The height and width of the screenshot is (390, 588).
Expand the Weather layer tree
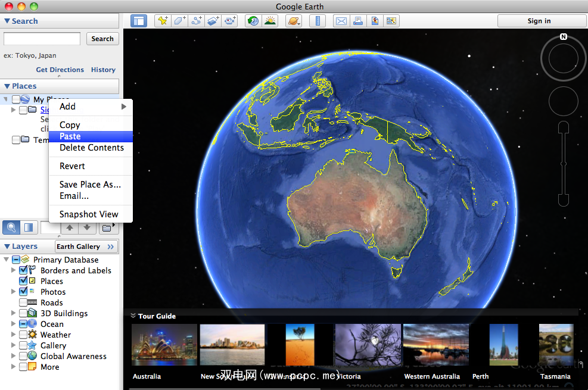[x=14, y=335]
